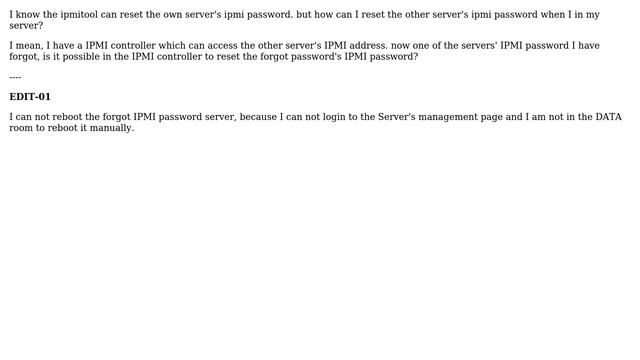Click the phrase 'IPMI address.' in second paragraph

point(356,46)
